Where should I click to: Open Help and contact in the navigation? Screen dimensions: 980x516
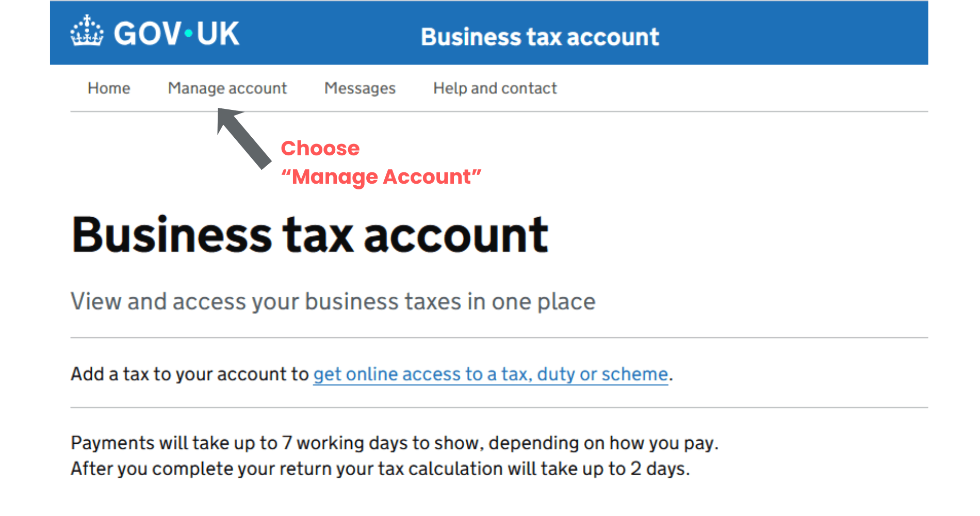pos(495,88)
